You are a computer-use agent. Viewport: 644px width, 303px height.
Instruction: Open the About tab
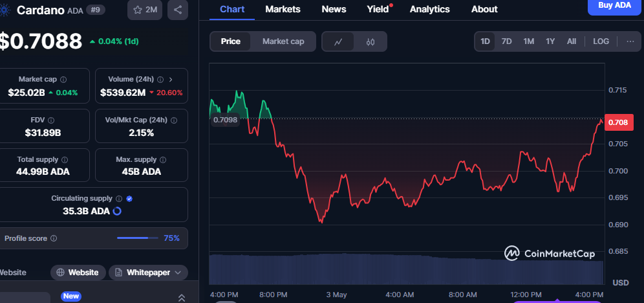click(484, 9)
